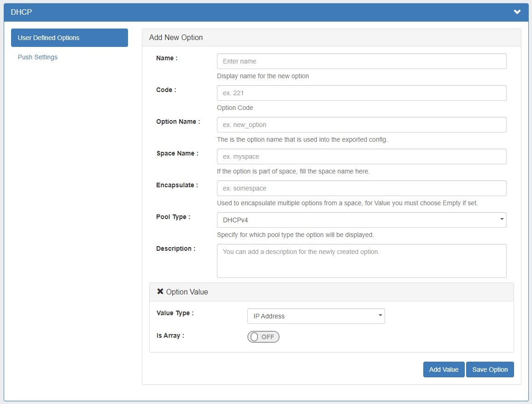Collapse the DHCP panel using the chevron
This screenshot has width=532, height=404.
coord(517,12)
